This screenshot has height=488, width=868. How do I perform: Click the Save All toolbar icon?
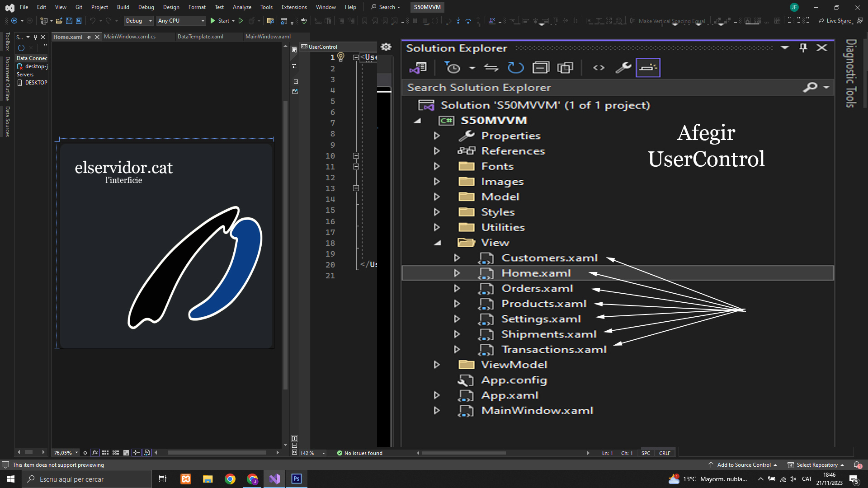79,21
